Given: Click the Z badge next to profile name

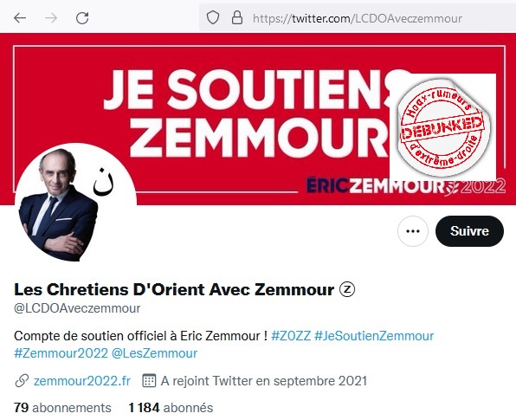Looking at the screenshot, I should tap(347, 289).
